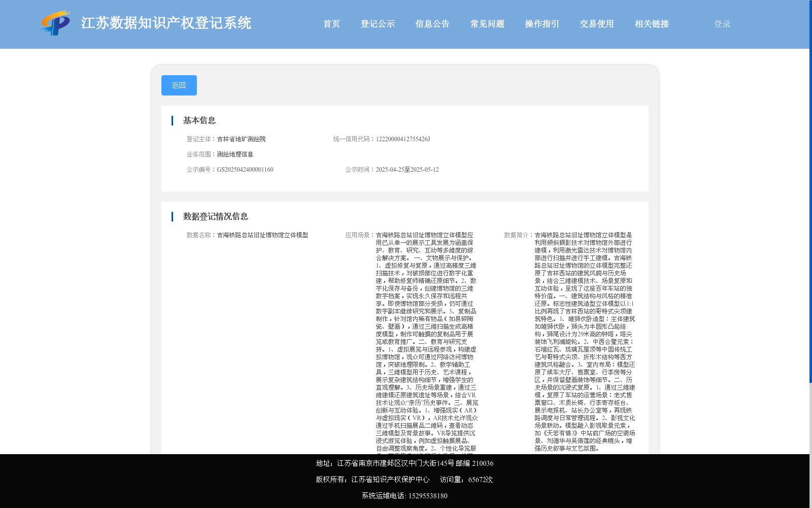
Task: Select the 基本信息 section heading
Action: click(x=199, y=120)
